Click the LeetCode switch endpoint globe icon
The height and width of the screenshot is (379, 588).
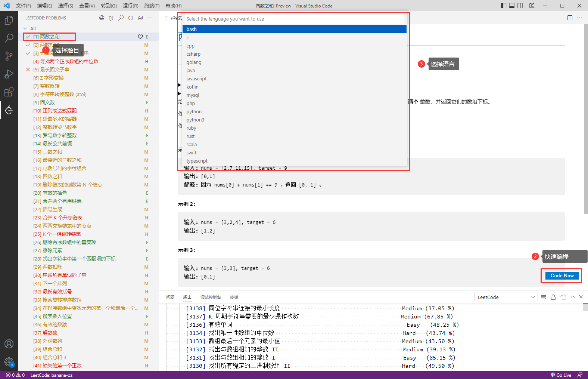(102, 18)
